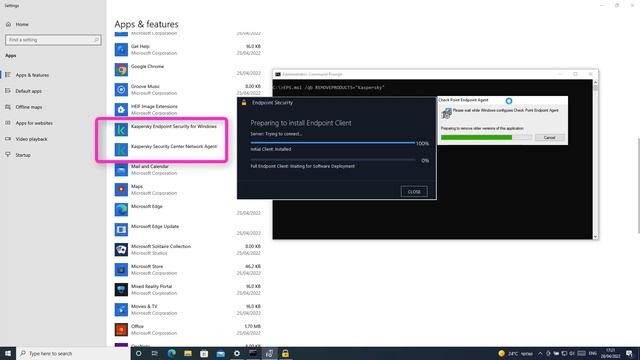Launch Microsoft Edge from the taskbar
The image size is (640, 360).
[x=171, y=353]
